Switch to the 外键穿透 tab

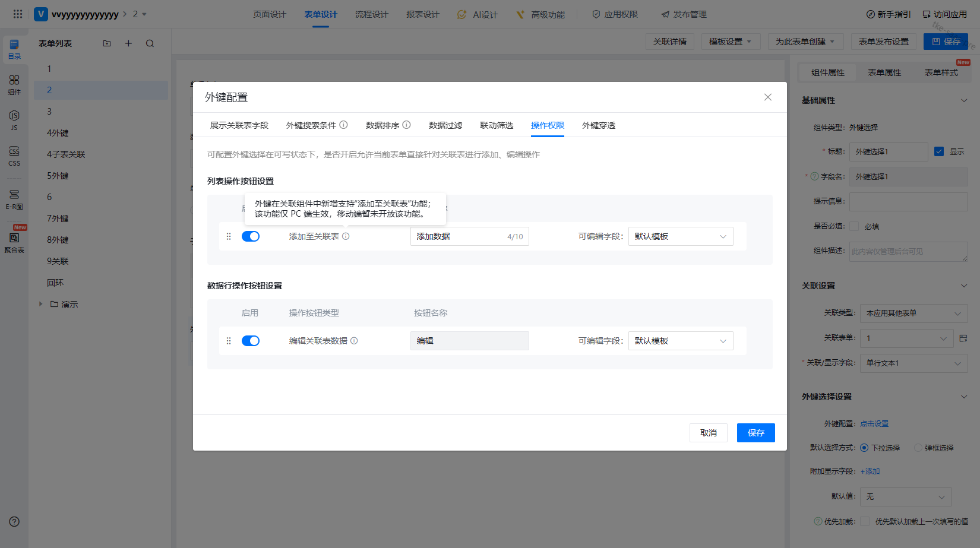tap(599, 125)
